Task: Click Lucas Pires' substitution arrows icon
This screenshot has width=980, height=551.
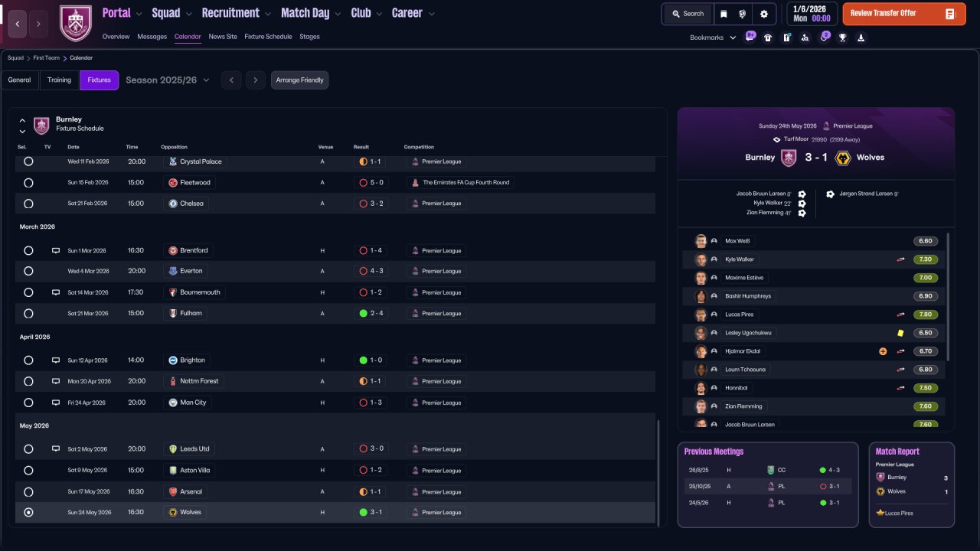Action: (x=901, y=315)
